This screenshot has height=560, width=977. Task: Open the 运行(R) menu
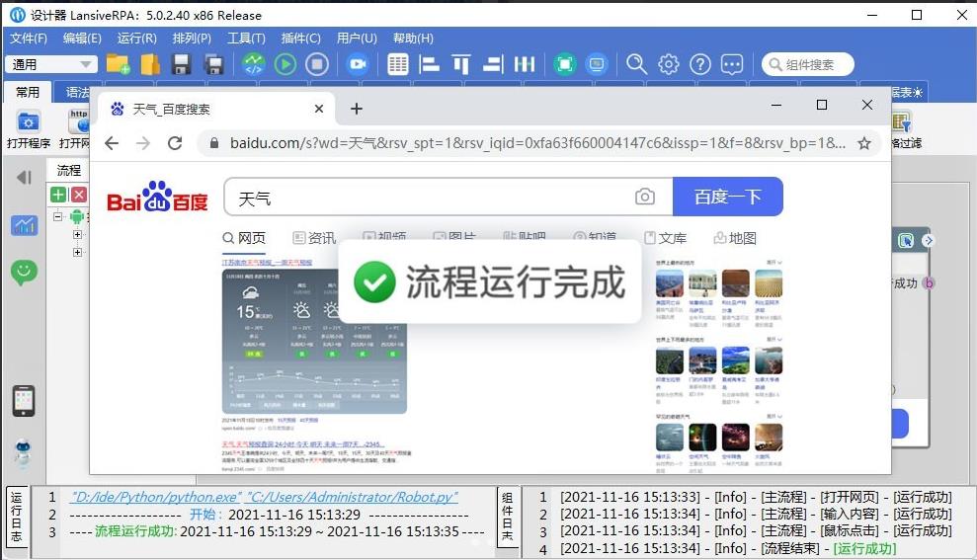pyautogui.click(x=137, y=38)
